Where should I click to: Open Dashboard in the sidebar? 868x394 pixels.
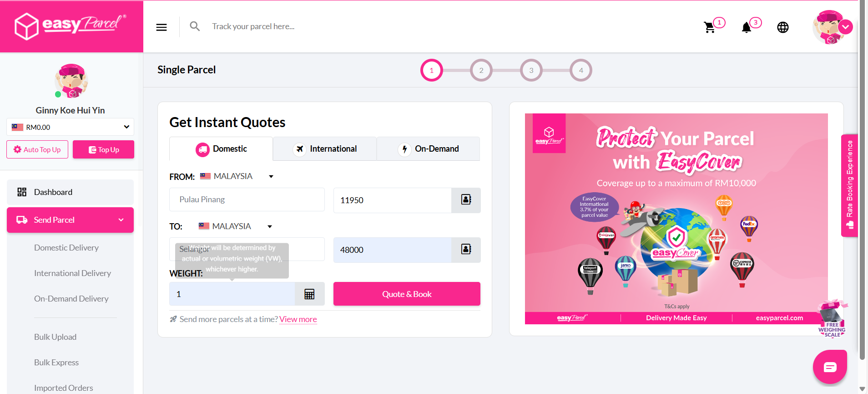tap(70, 192)
